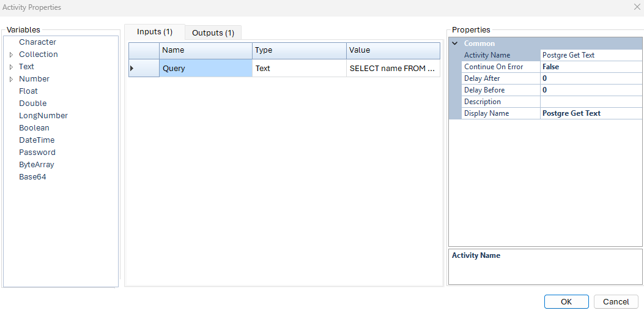The image size is (644, 313).
Task: Edit the Activity Name value field
Action: pyautogui.click(x=590, y=55)
